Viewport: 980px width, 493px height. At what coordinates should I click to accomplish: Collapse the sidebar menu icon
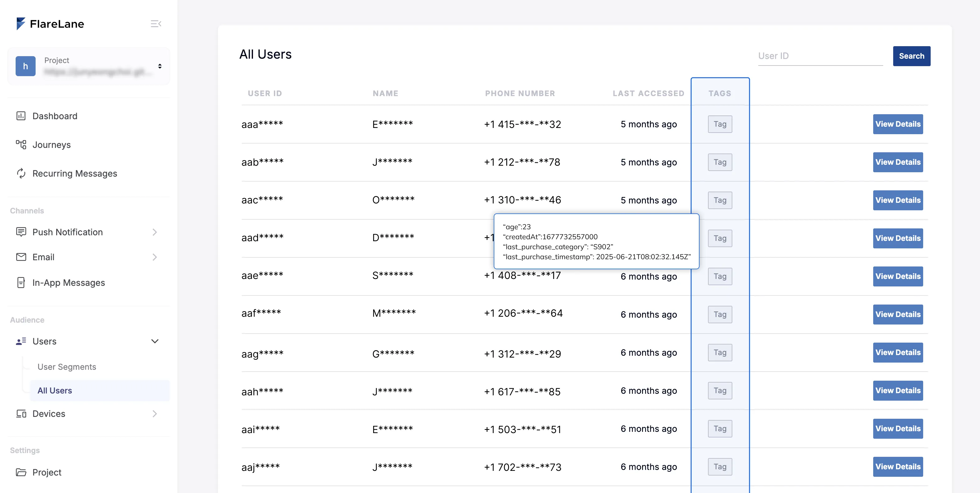(156, 24)
